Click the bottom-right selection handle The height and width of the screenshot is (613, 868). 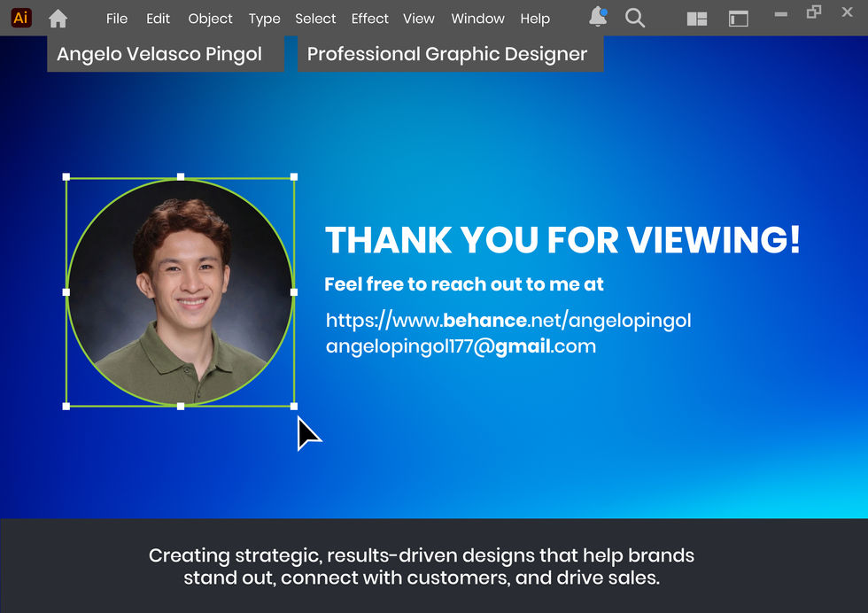294,407
